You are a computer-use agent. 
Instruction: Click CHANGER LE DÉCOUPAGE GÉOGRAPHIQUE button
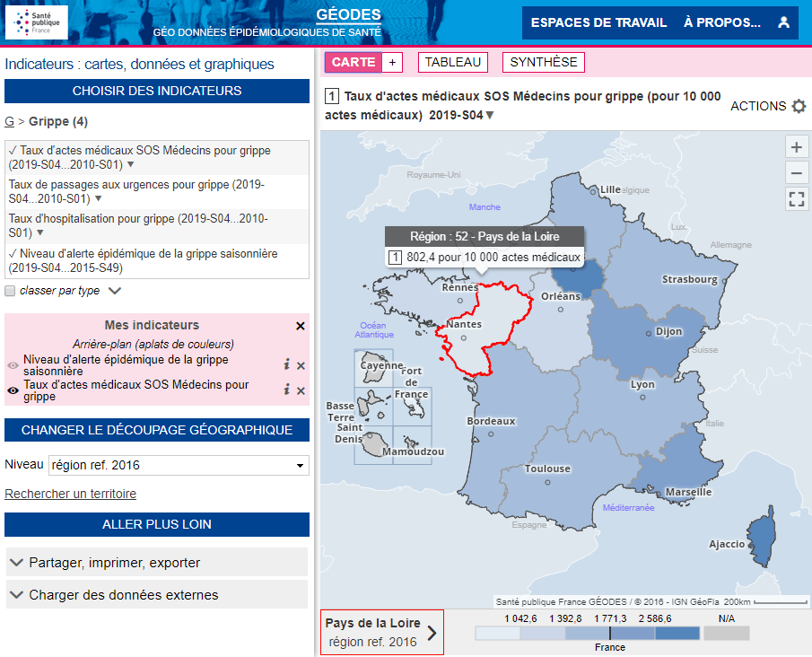pos(157,430)
